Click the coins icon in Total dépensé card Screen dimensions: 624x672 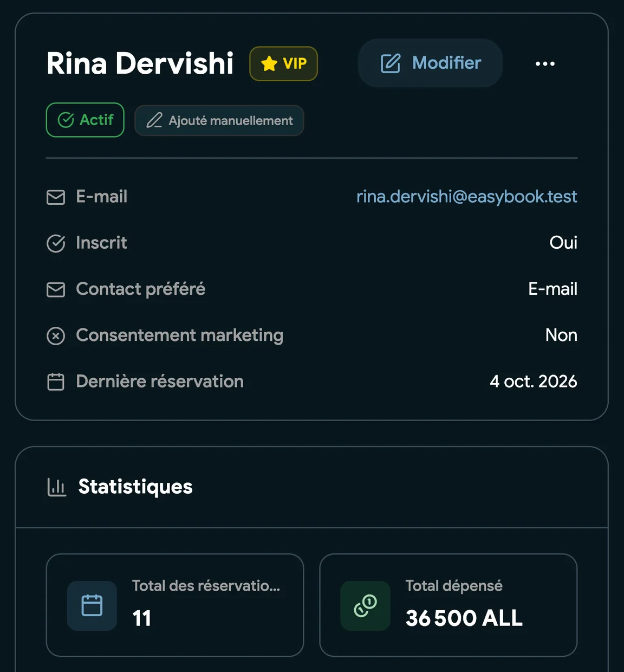click(x=365, y=605)
